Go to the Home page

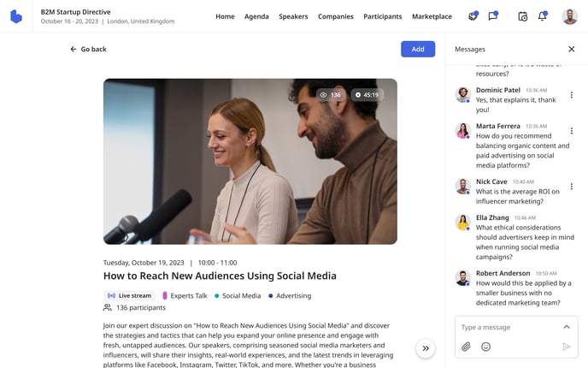point(225,16)
